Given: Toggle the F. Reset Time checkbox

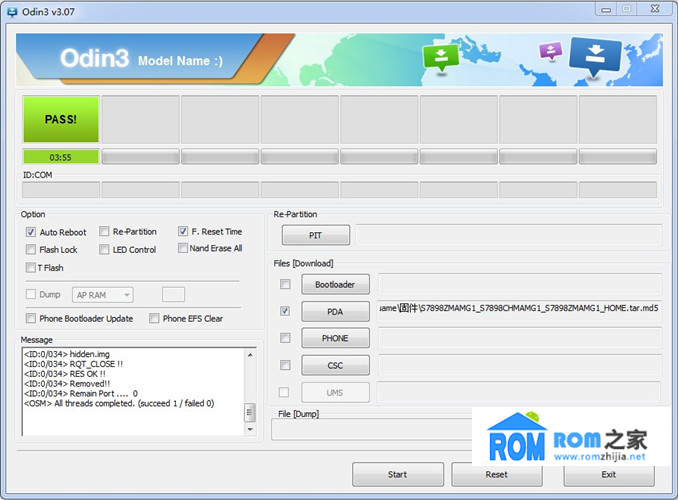Looking at the screenshot, I should [x=183, y=231].
